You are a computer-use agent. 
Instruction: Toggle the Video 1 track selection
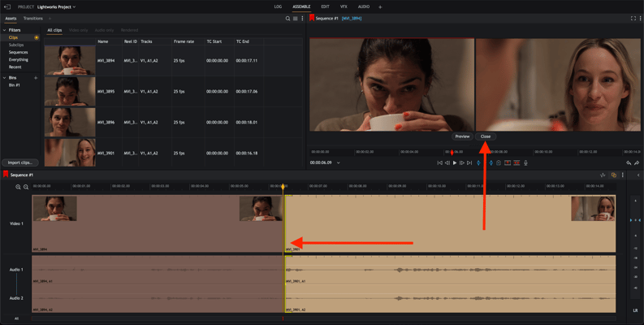point(16,223)
